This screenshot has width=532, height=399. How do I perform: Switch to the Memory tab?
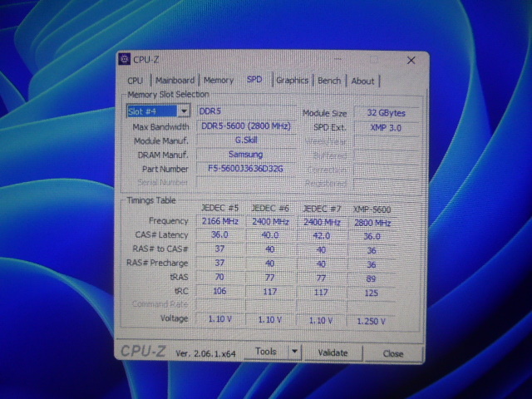[219, 81]
